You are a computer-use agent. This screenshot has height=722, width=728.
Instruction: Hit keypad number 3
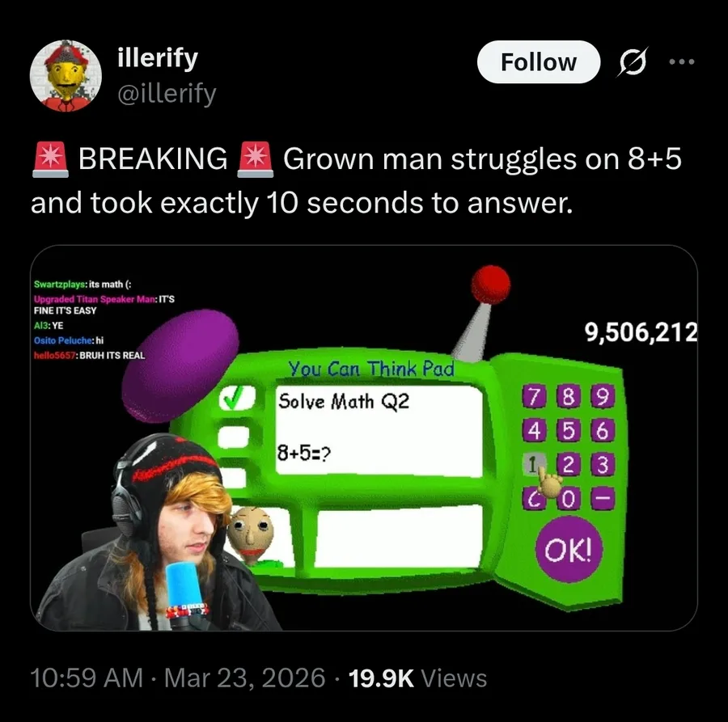point(603,464)
